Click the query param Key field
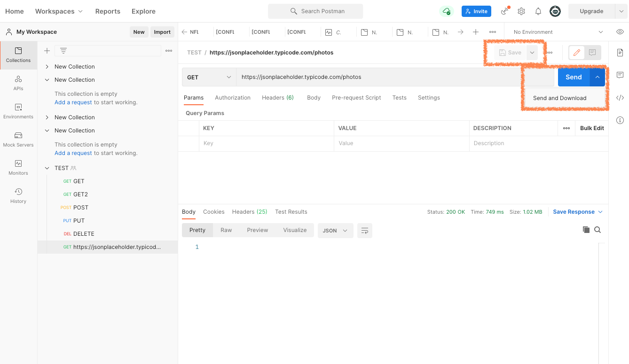The width and height of the screenshot is (629, 364). (266, 143)
